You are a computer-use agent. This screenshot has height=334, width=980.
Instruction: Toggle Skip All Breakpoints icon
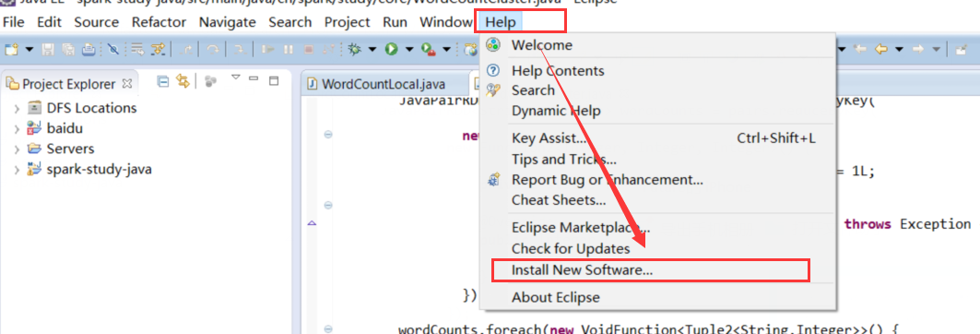113,50
